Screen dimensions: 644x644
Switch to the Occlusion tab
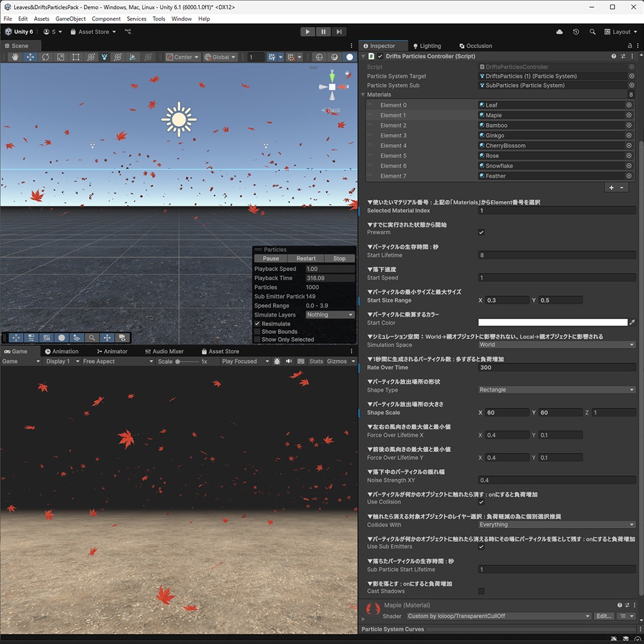coord(475,46)
